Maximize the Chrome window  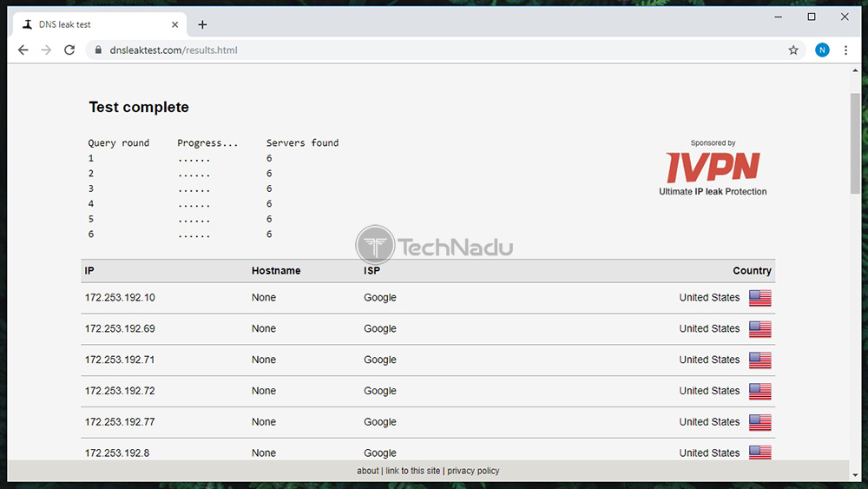pyautogui.click(x=812, y=17)
